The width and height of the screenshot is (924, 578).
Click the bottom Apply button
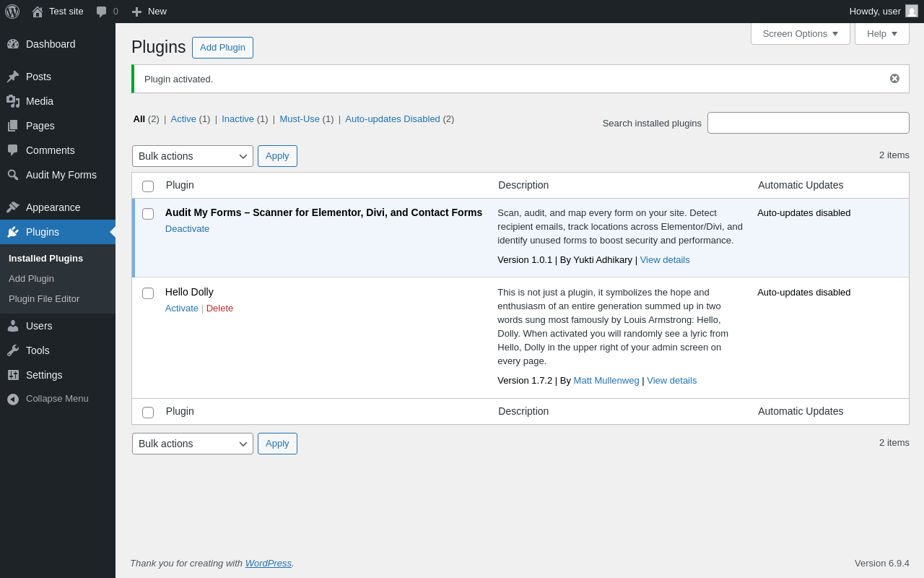277,444
